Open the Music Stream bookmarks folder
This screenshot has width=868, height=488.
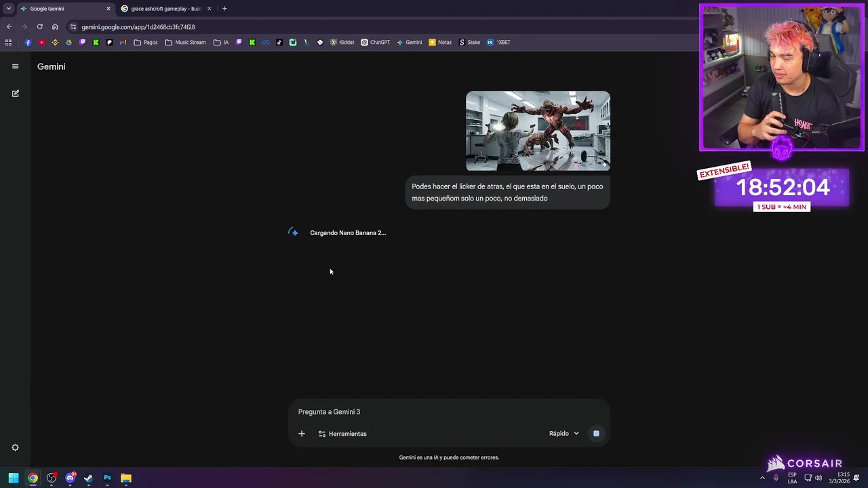click(x=185, y=42)
